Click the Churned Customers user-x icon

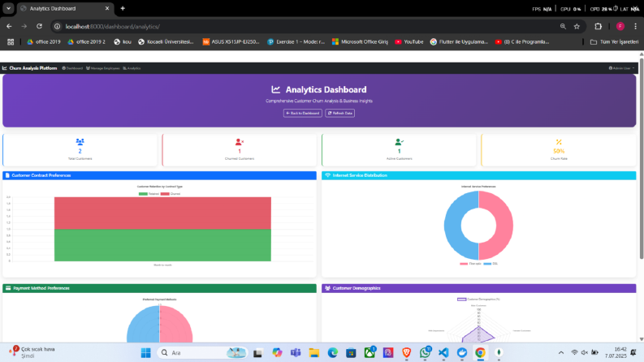pyautogui.click(x=240, y=141)
